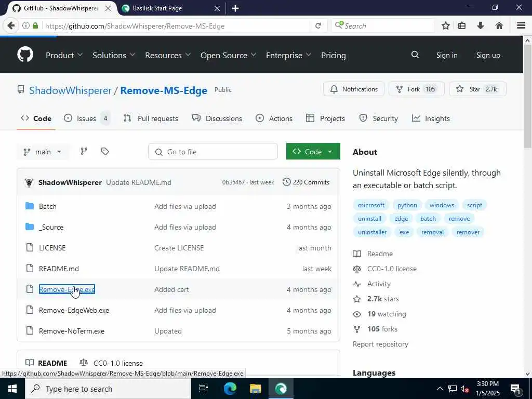Viewport: 532px width, 399px height.
Task: Click the browser Search box
Action: tap(383, 26)
